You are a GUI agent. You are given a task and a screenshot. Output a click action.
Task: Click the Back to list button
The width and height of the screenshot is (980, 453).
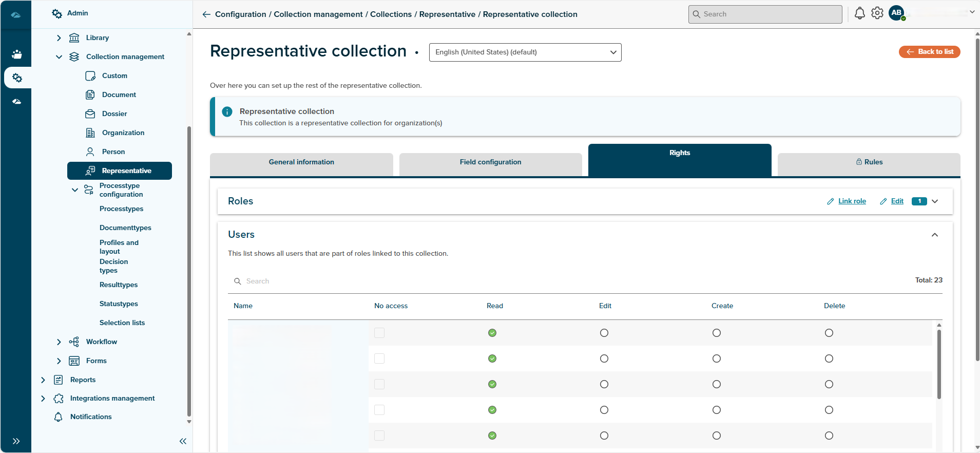tap(929, 52)
